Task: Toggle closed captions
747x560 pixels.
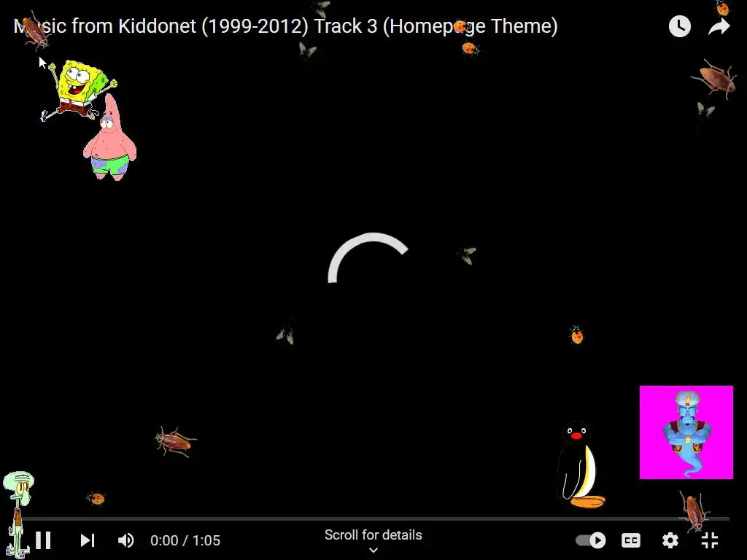Action: coord(631,540)
